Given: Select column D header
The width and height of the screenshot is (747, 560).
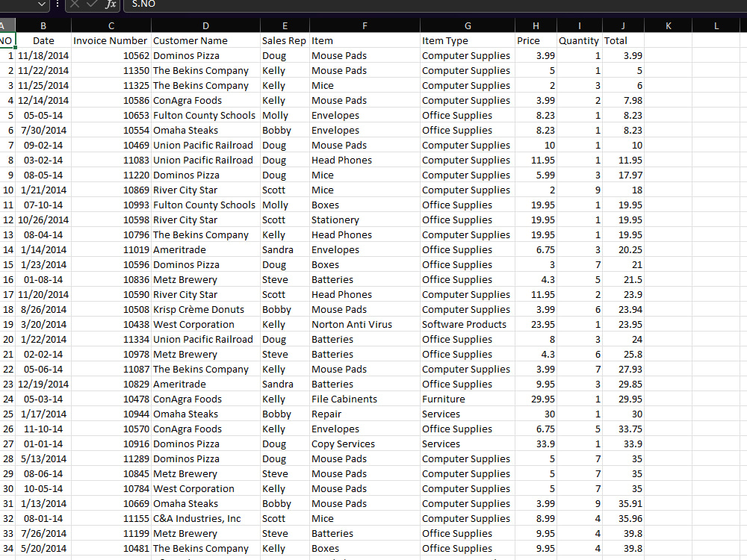Looking at the screenshot, I should tap(205, 25).
